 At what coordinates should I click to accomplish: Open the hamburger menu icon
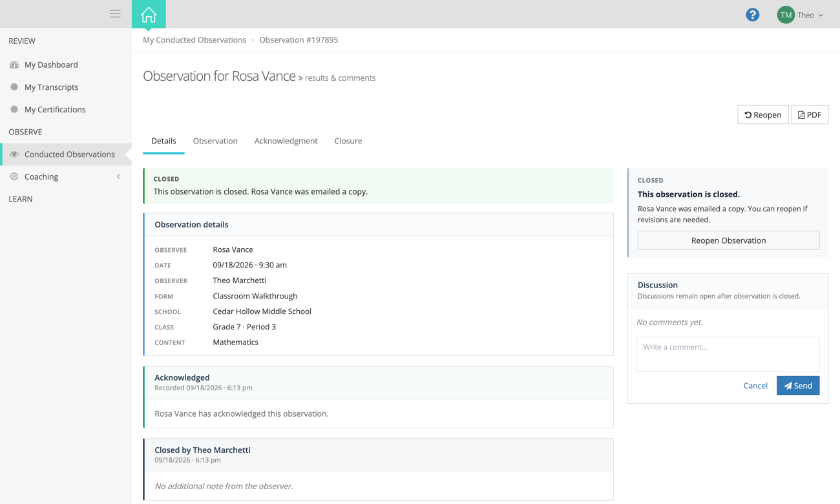(115, 14)
